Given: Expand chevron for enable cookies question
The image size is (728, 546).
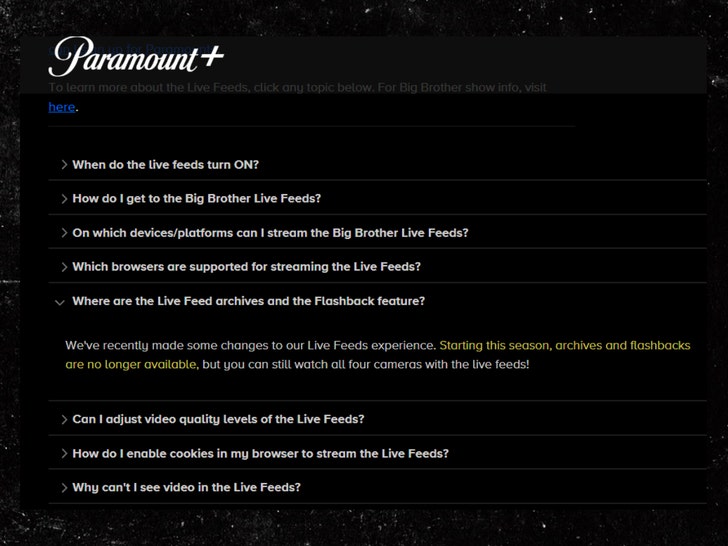Looking at the screenshot, I should pyautogui.click(x=64, y=453).
